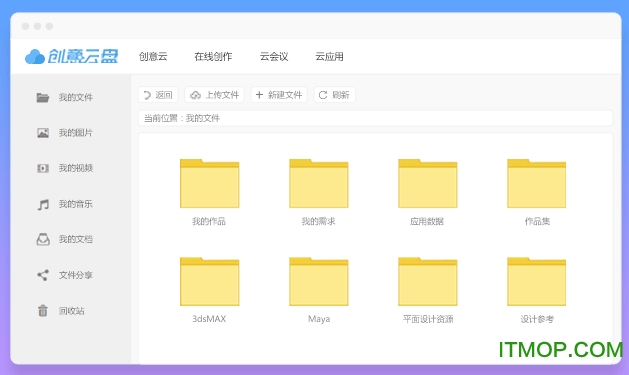Select the 3dsMAX folder name text

209,319
